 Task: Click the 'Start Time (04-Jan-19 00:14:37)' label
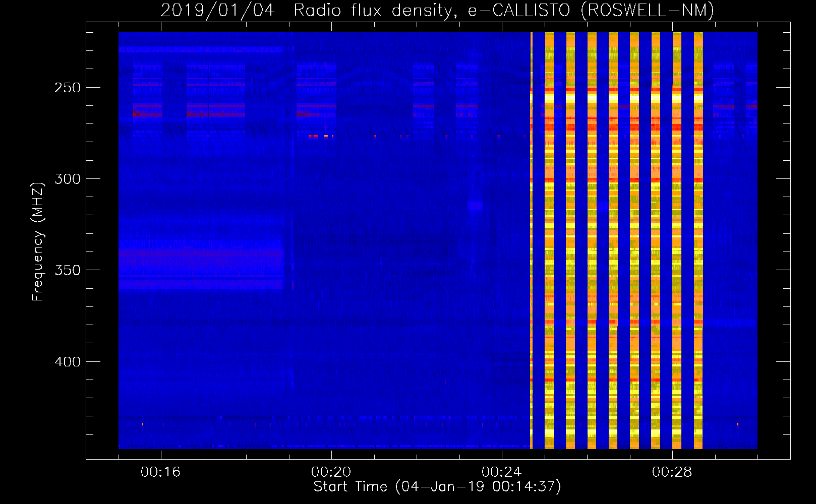(x=437, y=486)
